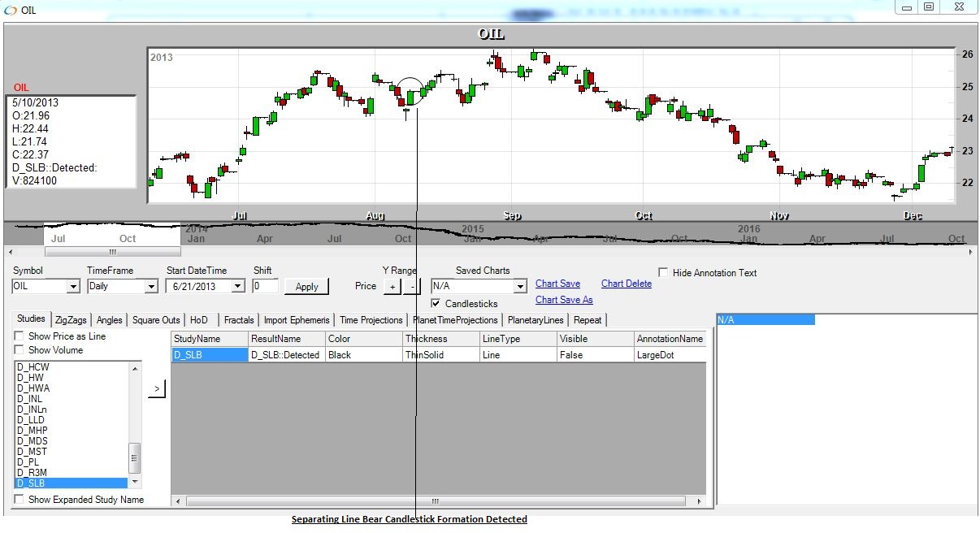
Task: Click the Y Range minus button
Action: (x=412, y=286)
